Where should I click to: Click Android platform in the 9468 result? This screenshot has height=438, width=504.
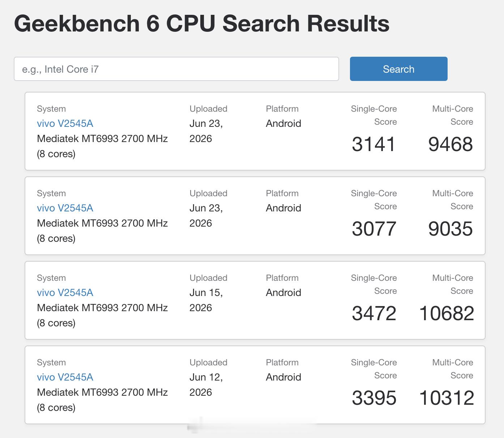(283, 124)
